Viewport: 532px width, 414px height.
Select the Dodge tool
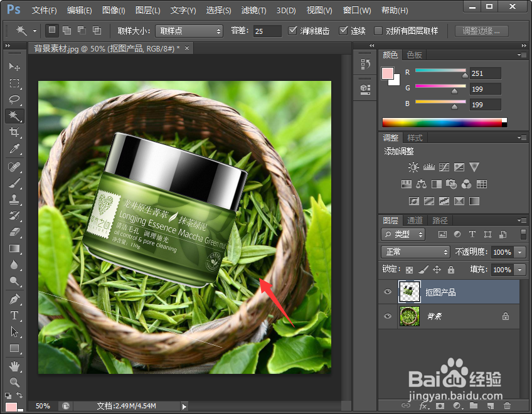tap(14, 281)
